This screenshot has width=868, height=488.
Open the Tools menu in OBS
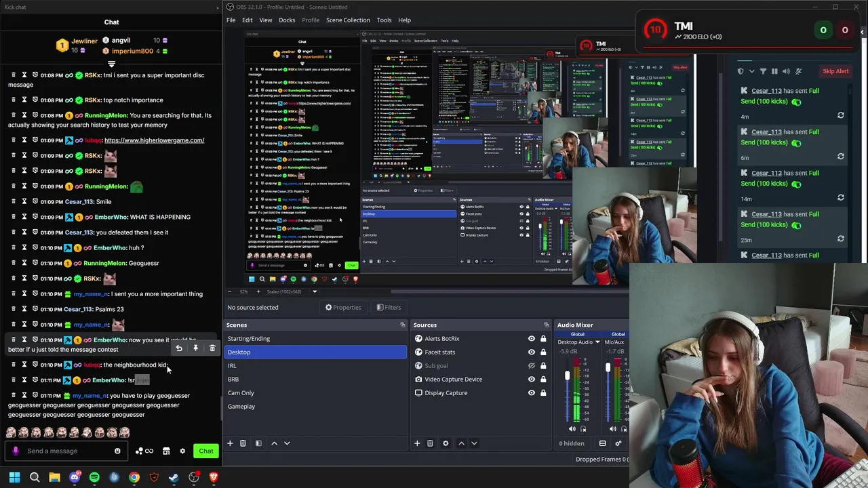[384, 20]
